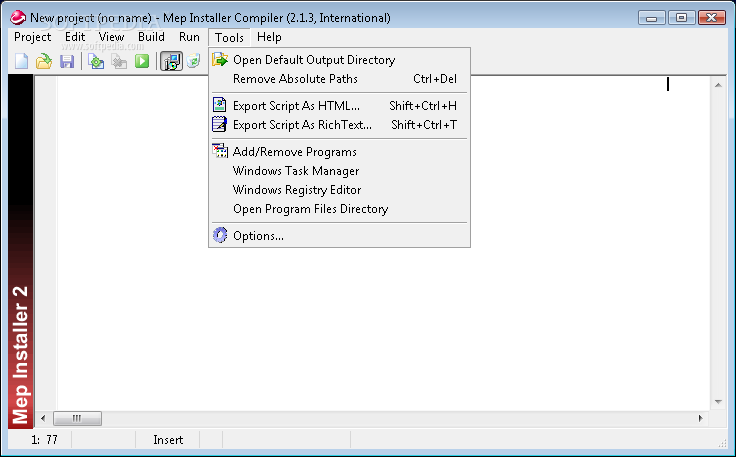Click the Shift+Ctrl+T shortcut text

424,124
